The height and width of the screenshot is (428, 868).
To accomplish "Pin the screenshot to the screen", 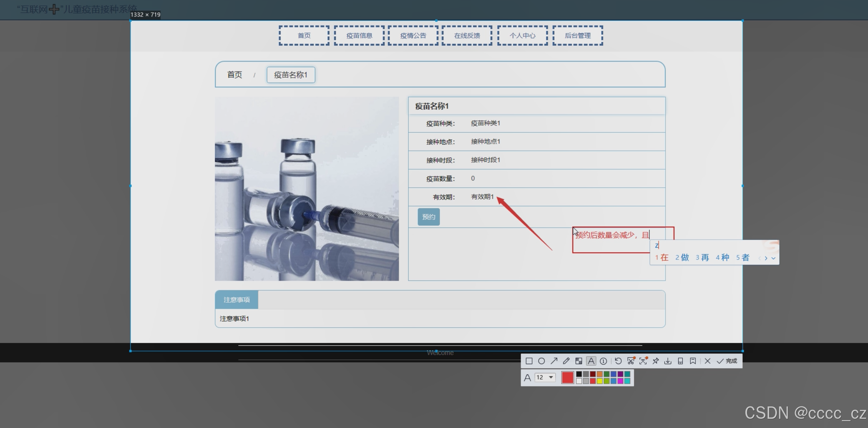I will click(656, 361).
